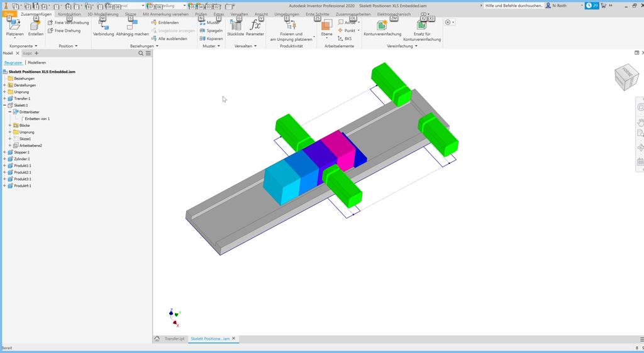Click Alle ausblenden in the Beziehungen panel
The image size is (644, 353).
click(169, 38)
